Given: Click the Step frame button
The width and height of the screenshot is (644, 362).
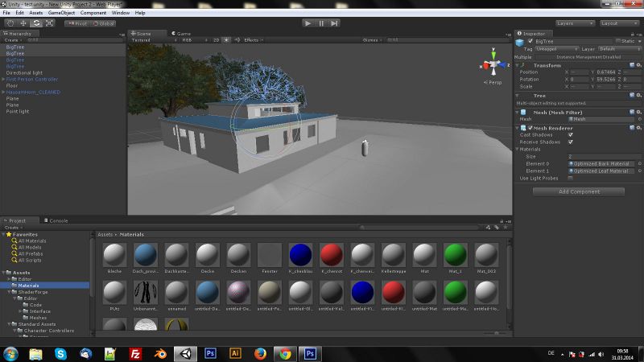Looking at the screenshot, I should 336,23.
